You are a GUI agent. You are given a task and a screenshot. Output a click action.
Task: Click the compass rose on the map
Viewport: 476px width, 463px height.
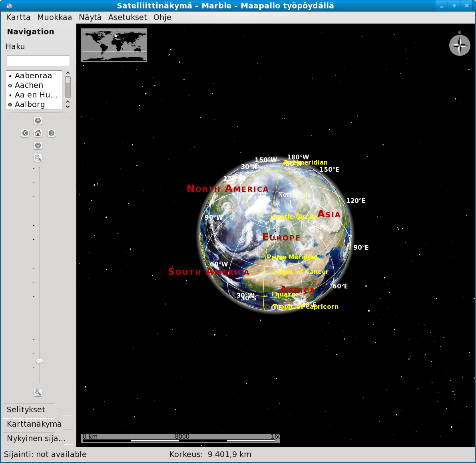(x=460, y=45)
